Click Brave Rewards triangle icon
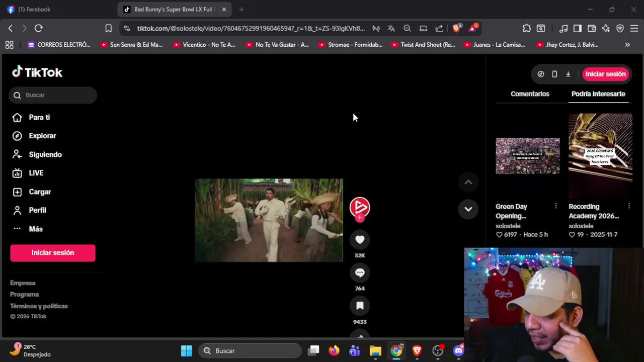This screenshot has height=362, width=644. [473, 28]
